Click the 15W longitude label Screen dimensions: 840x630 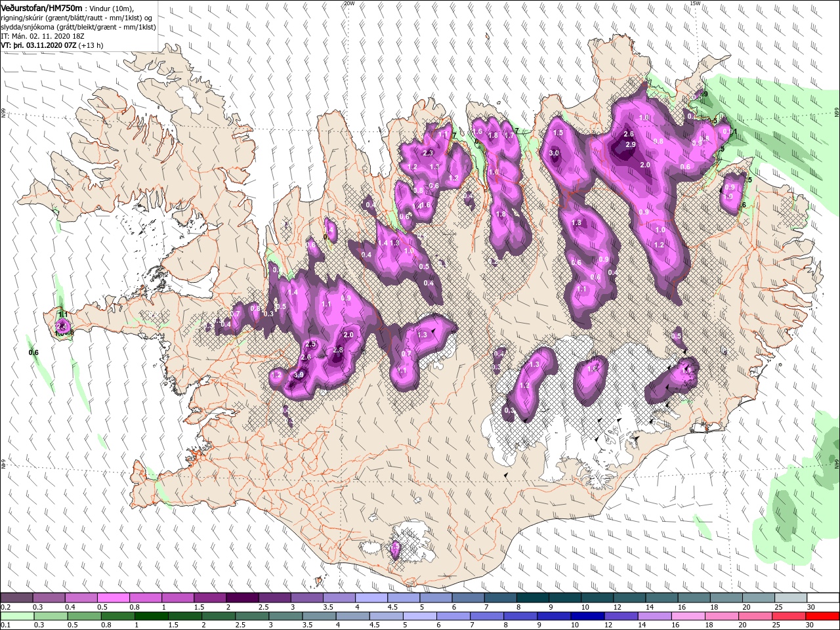[x=695, y=3]
